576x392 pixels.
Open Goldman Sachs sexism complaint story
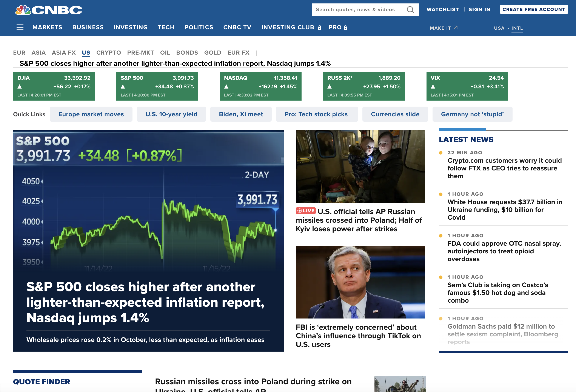point(503,334)
